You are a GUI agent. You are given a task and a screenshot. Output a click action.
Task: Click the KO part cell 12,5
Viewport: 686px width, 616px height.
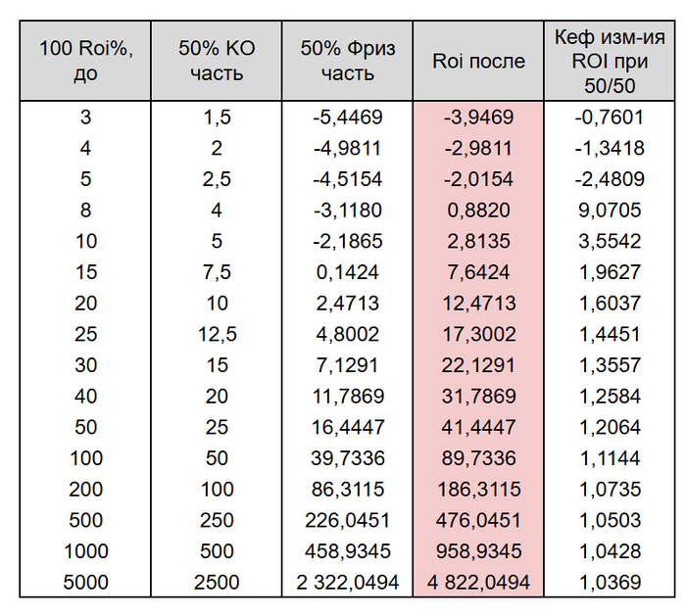click(x=217, y=335)
